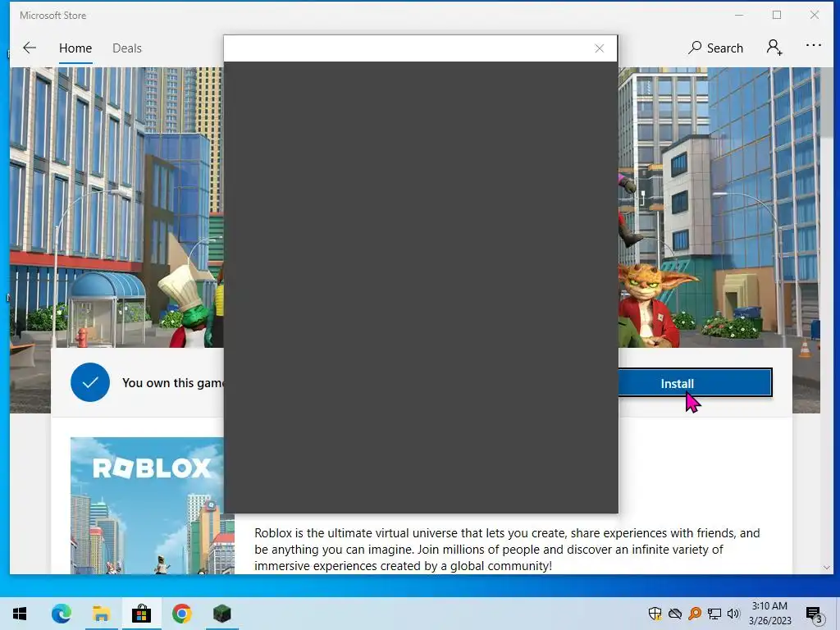Open File Explorer from taskbar
Screen dimensions: 840x630
(101, 614)
